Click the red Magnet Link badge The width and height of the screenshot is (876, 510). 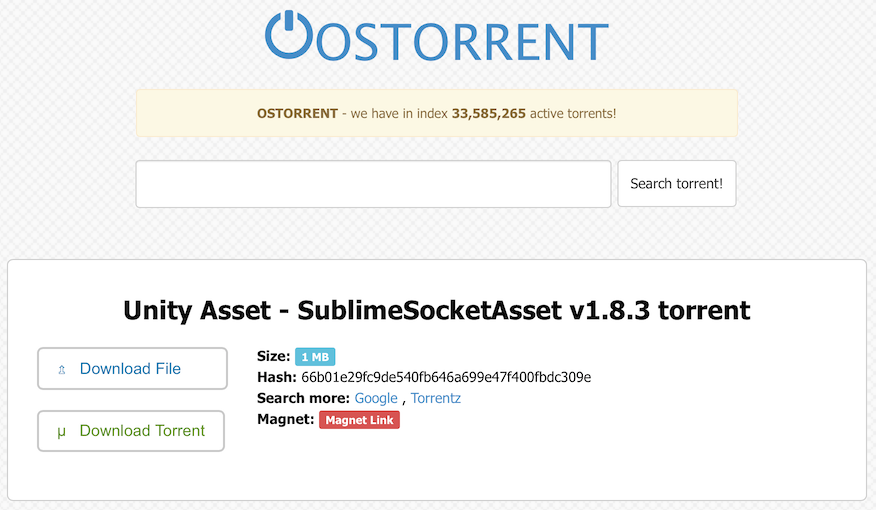(359, 420)
